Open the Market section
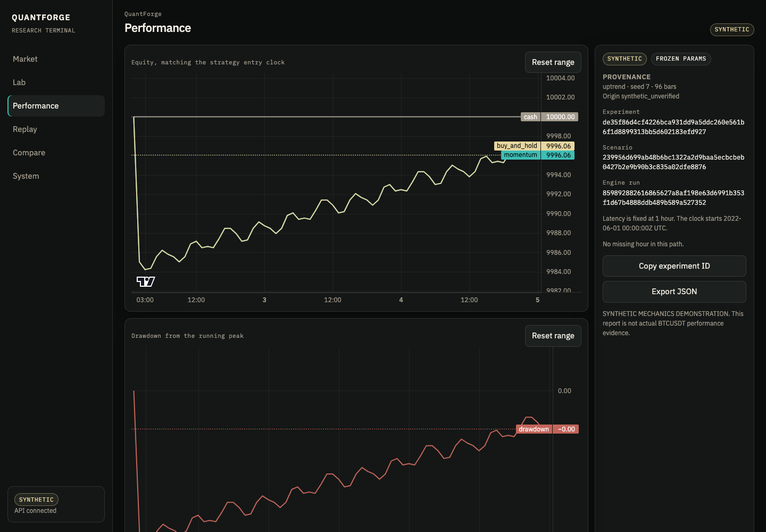 tap(56, 59)
